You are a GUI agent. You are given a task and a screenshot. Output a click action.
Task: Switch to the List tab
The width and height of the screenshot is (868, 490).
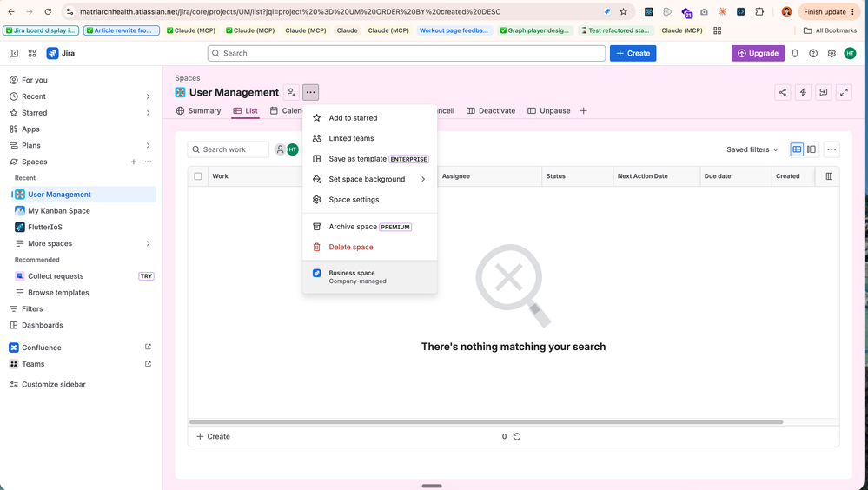click(x=245, y=110)
